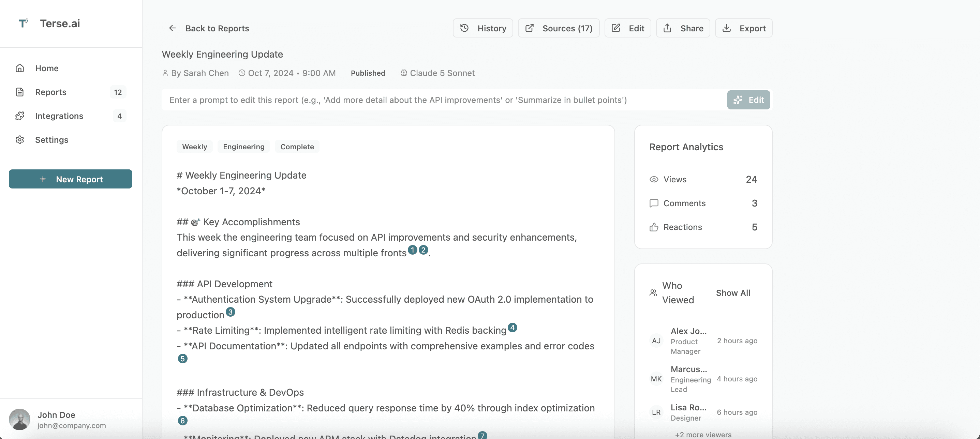The image size is (980, 439).
Task: Open citation marker 6
Action: pyautogui.click(x=183, y=421)
